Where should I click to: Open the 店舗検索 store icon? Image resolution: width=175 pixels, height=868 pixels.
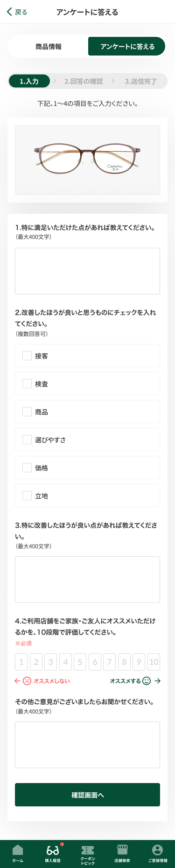point(122,849)
